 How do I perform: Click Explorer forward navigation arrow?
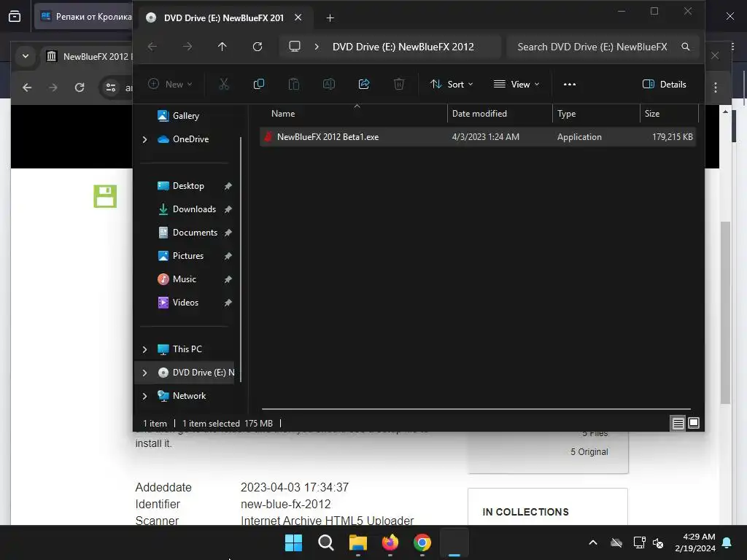[x=187, y=47]
